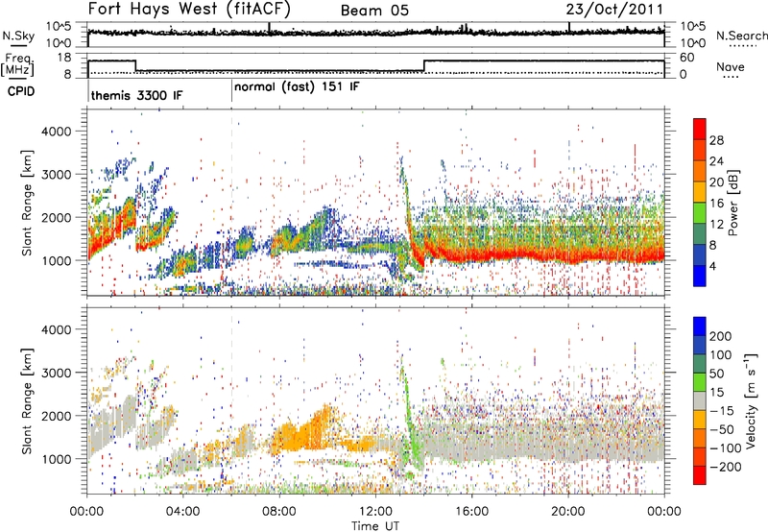Click the '-50' velocity colorbar value

tap(722, 429)
